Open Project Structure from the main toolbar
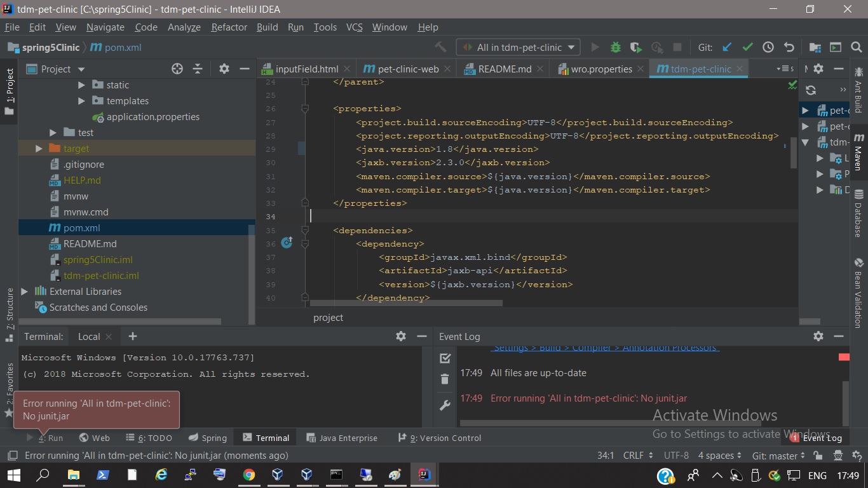Viewport: 868px width, 488px height. (815, 47)
